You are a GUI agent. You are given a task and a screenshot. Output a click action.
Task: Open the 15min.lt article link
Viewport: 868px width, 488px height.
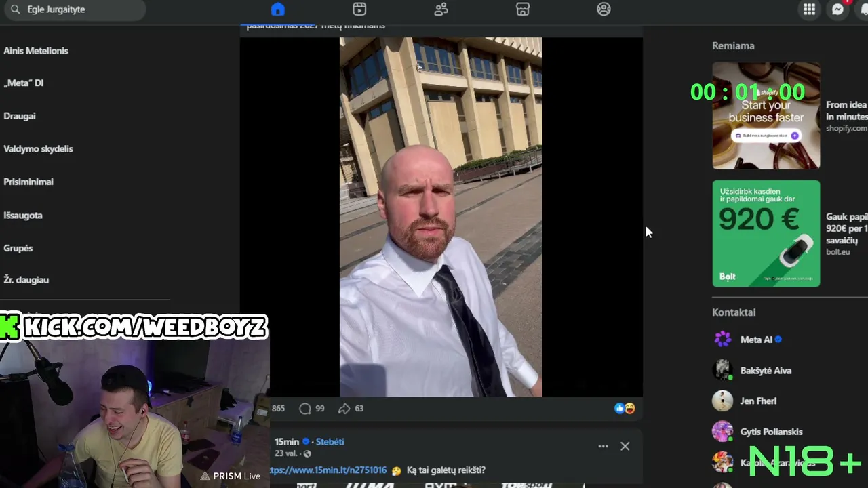point(328,470)
